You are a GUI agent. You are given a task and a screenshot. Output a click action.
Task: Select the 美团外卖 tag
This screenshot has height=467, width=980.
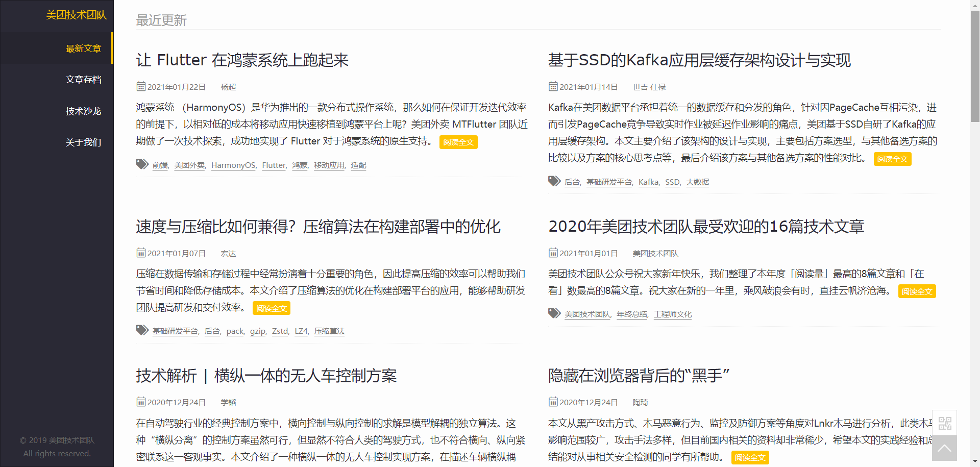189,165
